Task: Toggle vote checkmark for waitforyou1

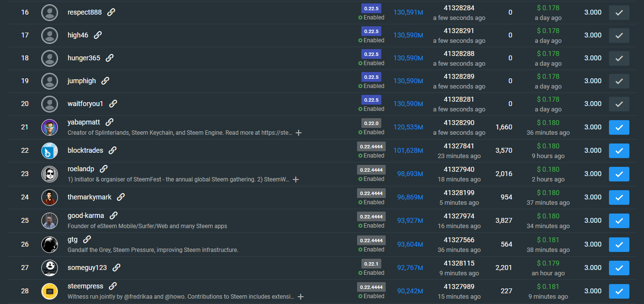Action: tap(619, 104)
